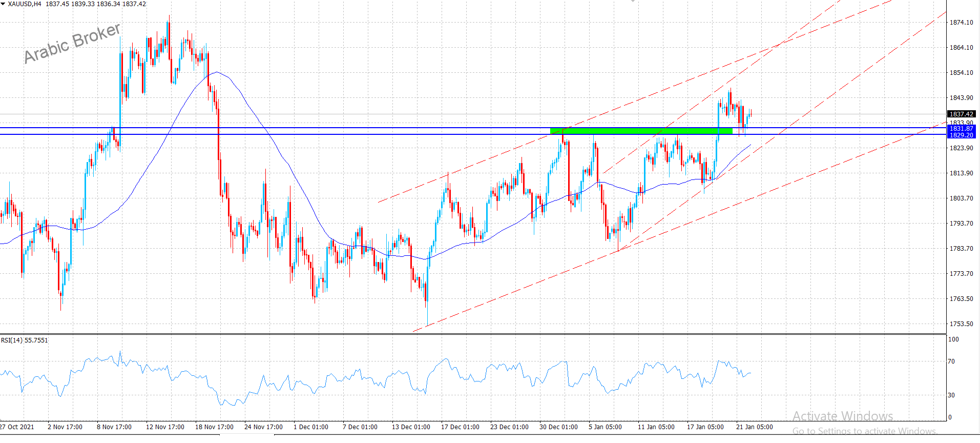Viewport: 980px width, 443px height.
Task: Click the 1843.90 price axis label
Action: 962,98
